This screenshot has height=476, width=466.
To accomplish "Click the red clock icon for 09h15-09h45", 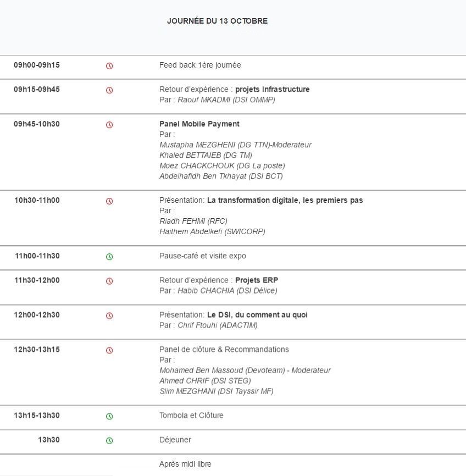I will [109, 90].
